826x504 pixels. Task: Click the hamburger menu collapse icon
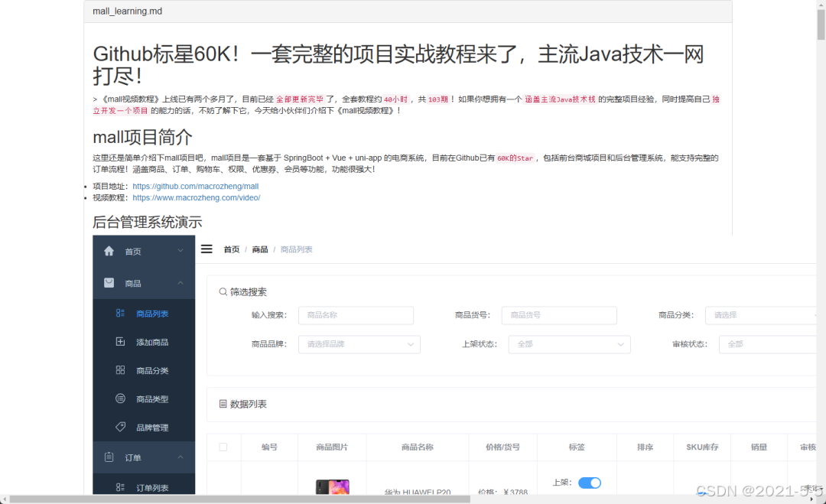coord(206,249)
